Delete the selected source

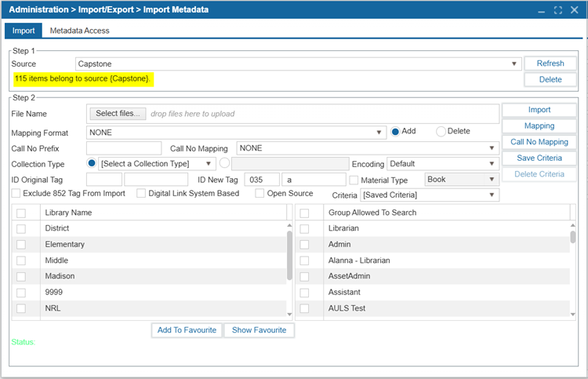click(x=550, y=79)
